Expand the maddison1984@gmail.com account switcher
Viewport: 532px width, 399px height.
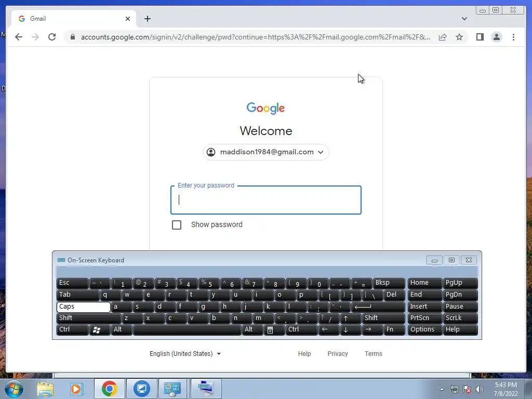(265, 152)
